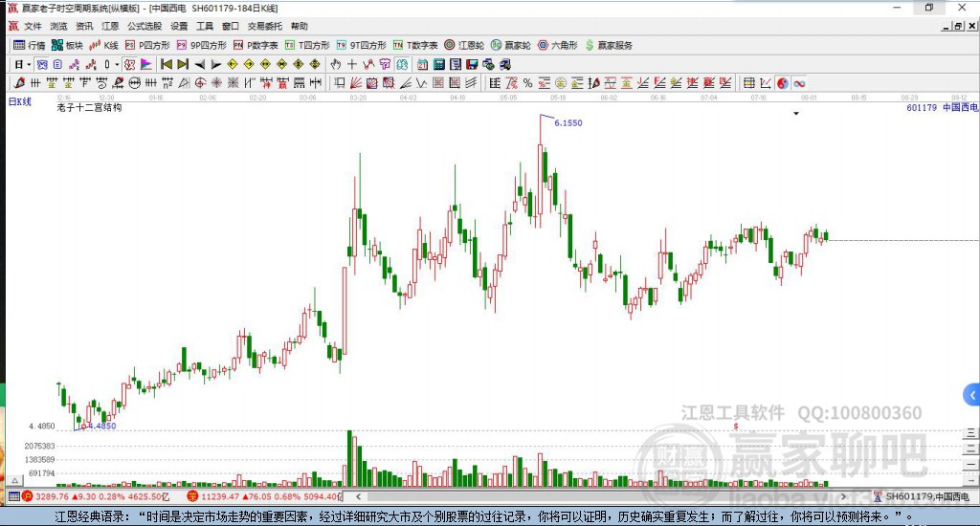Click the 6.1550 high price label
The height and width of the screenshot is (526, 980).
click(568, 123)
